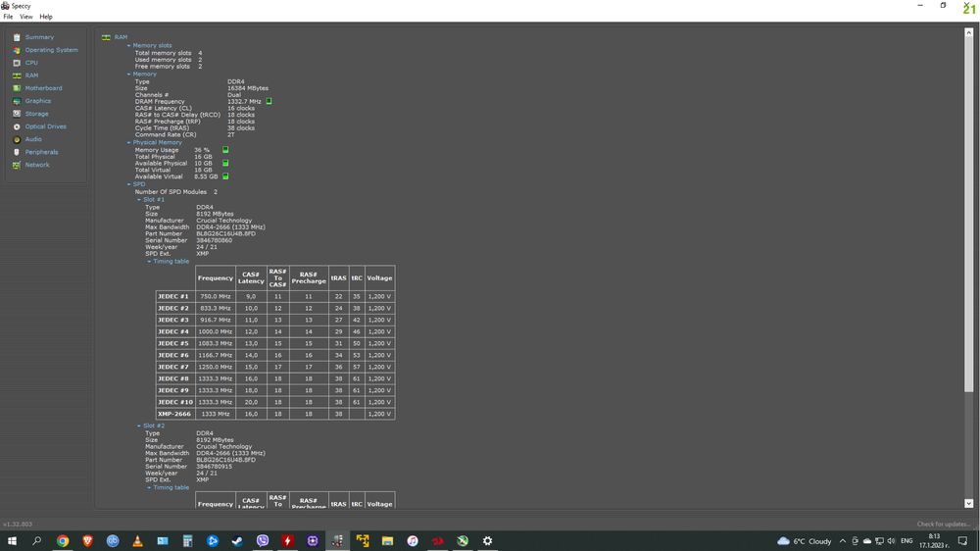The width and height of the screenshot is (980, 551).
Task: Click scrollbar down arrow
Action: [969, 504]
